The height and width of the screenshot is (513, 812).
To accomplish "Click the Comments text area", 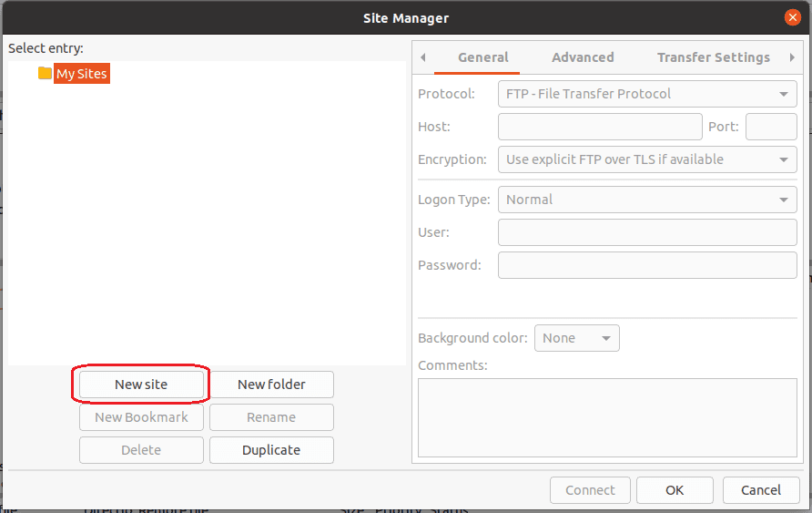I will click(x=606, y=417).
